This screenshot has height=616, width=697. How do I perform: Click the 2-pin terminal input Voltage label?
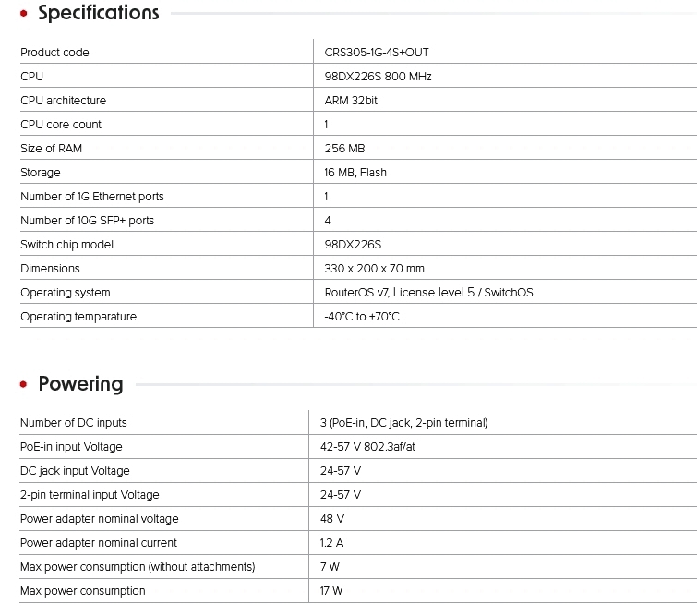coord(90,495)
